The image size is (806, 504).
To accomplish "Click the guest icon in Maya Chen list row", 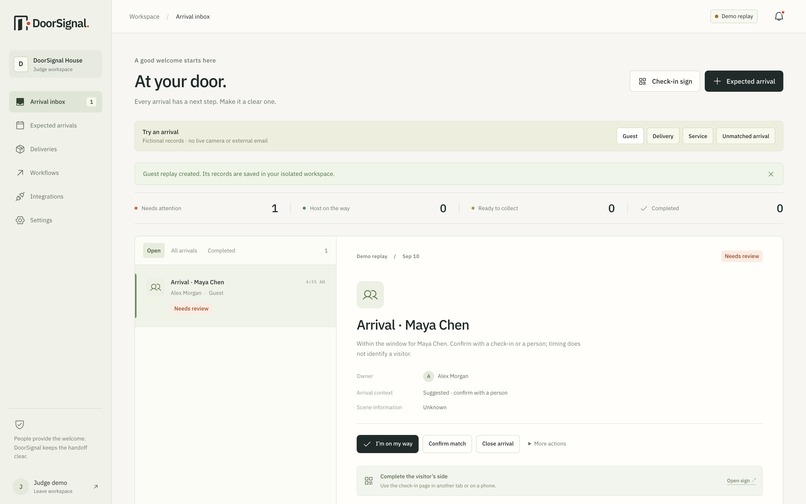I will tap(155, 287).
